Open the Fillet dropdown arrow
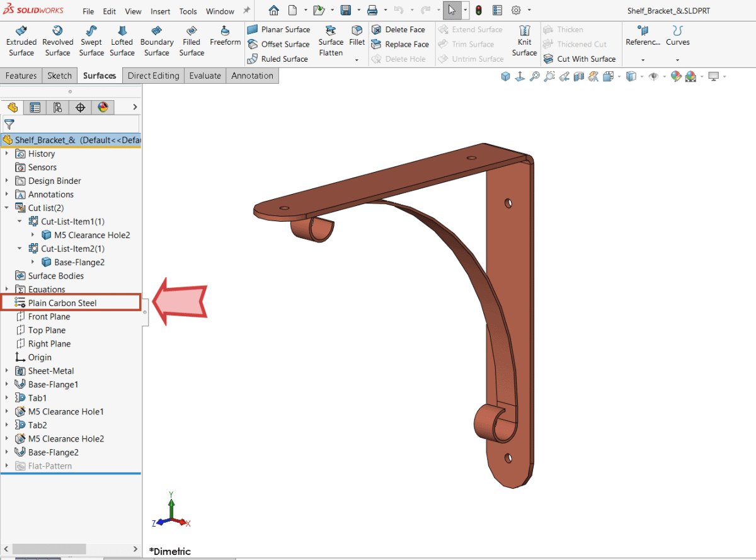 (x=357, y=60)
